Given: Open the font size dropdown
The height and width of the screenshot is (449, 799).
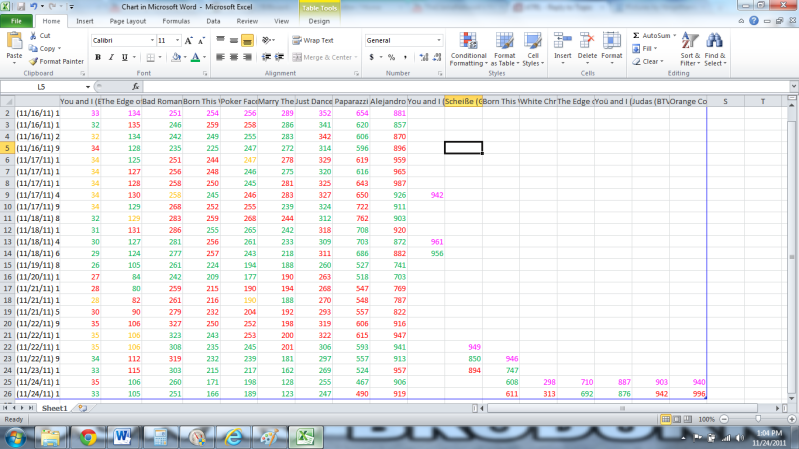Looking at the screenshot, I should coord(177,40).
